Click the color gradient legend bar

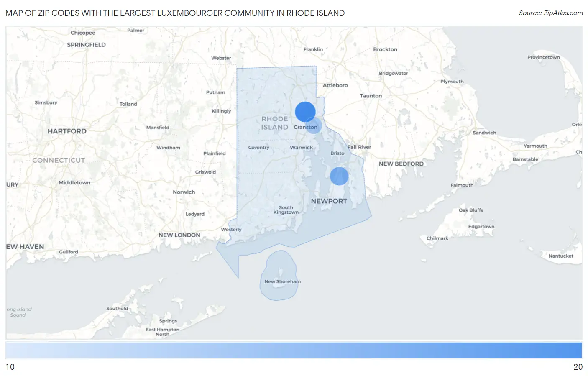click(294, 350)
